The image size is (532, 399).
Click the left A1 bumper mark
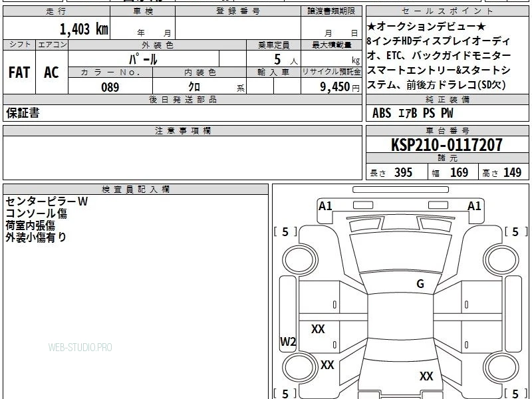(325, 206)
